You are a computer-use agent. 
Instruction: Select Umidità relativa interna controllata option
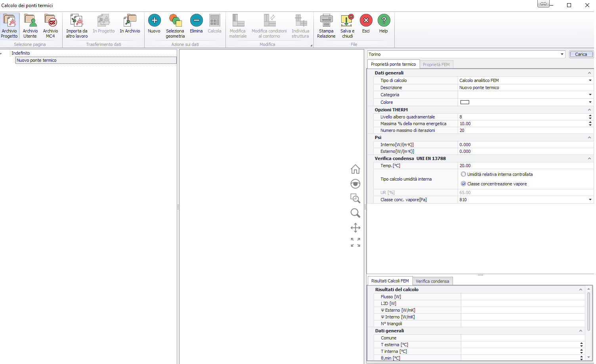[x=463, y=174]
